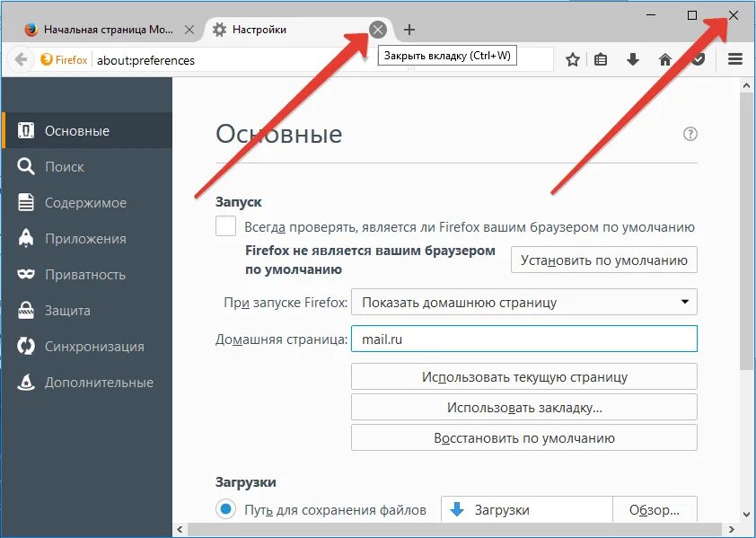The height and width of the screenshot is (538, 756).
Task: Click the lock icon beside Защита
Action: 25,310
